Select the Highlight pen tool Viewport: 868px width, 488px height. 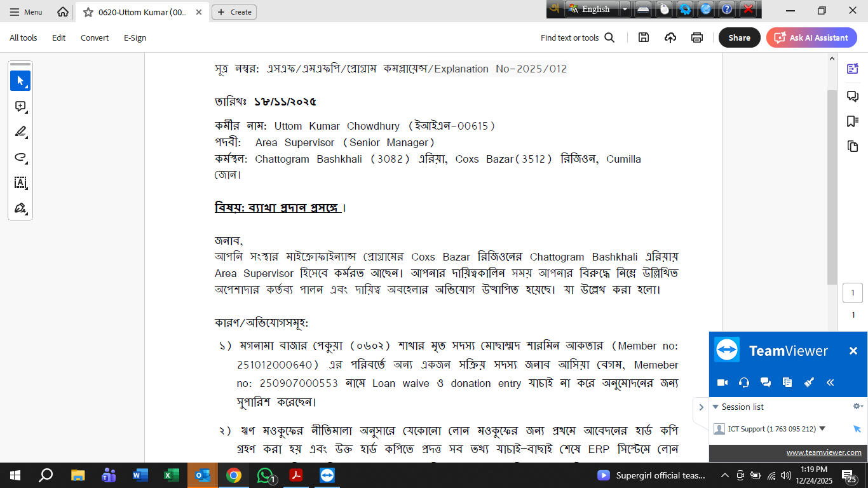click(20, 132)
